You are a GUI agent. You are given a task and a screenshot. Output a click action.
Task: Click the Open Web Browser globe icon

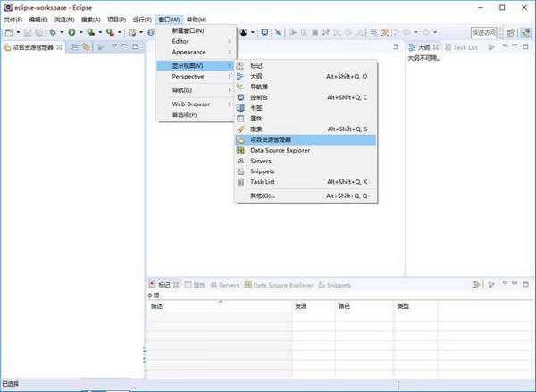click(151, 32)
